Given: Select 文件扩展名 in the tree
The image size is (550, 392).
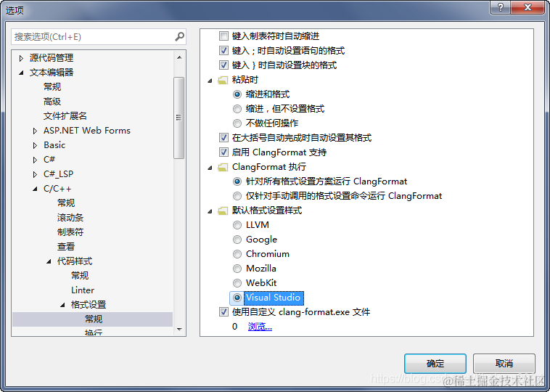Looking at the screenshot, I should [65, 116].
